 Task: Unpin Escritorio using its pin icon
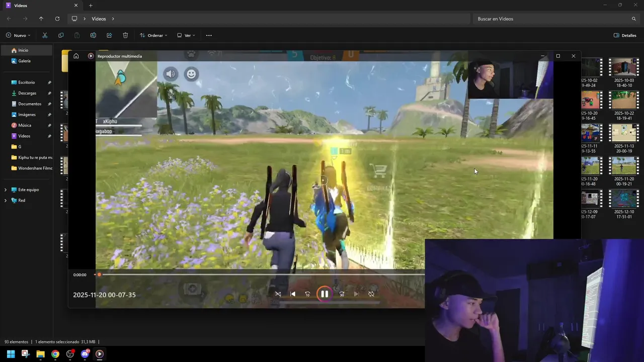click(x=49, y=82)
